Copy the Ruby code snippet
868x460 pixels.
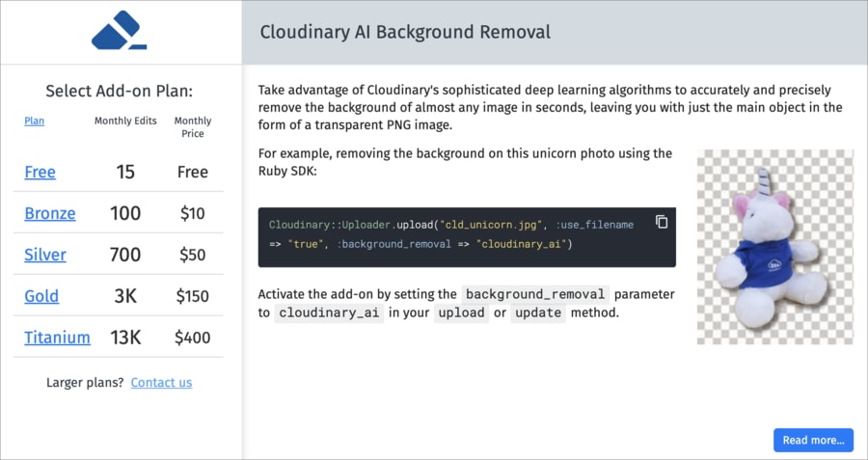click(x=662, y=222)
